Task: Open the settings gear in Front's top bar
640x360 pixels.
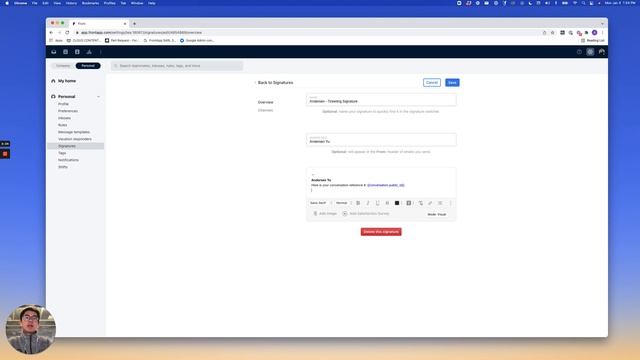Action: click(x=590, y=52)
